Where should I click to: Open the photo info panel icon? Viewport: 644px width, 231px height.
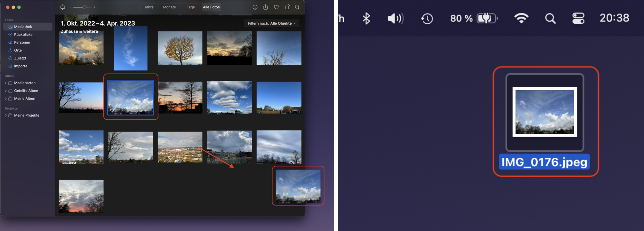pyautogui.click(x=255, y=7)
